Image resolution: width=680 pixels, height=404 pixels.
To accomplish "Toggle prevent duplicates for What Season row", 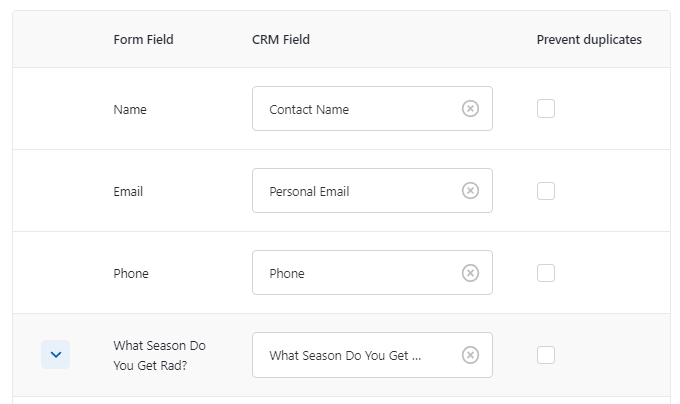I will 546,355.
